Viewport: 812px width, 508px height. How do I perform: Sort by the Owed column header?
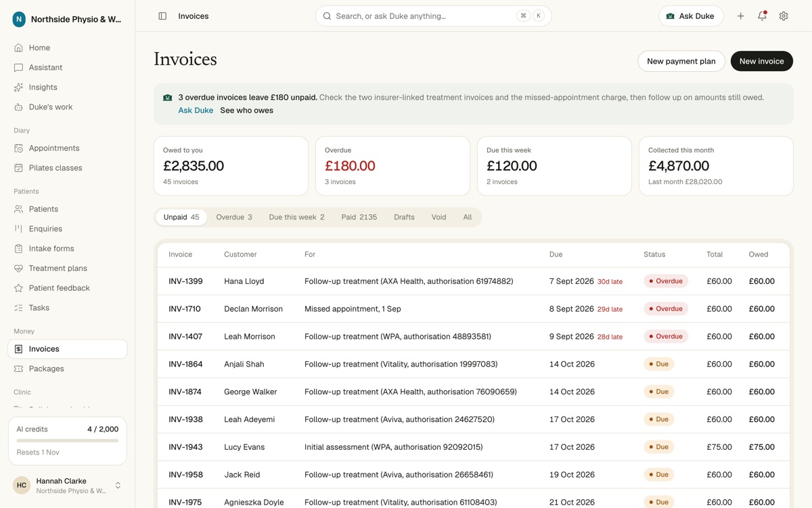(x=759, y=255)
